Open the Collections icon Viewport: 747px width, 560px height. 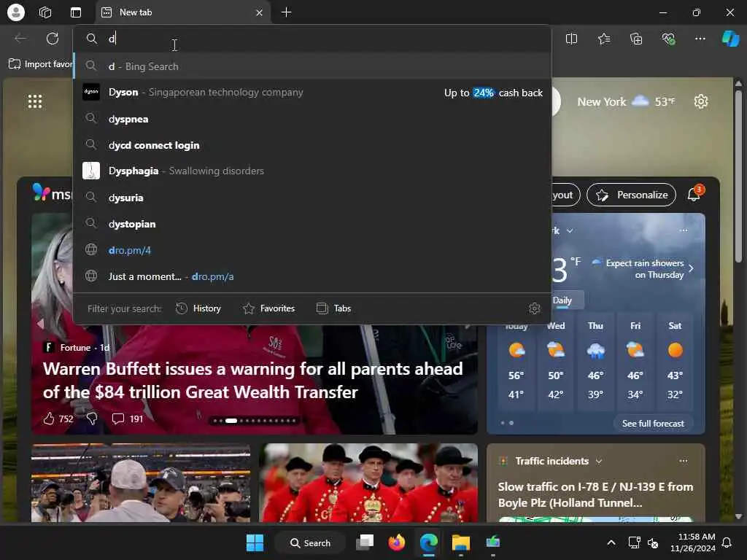(636, 39)
